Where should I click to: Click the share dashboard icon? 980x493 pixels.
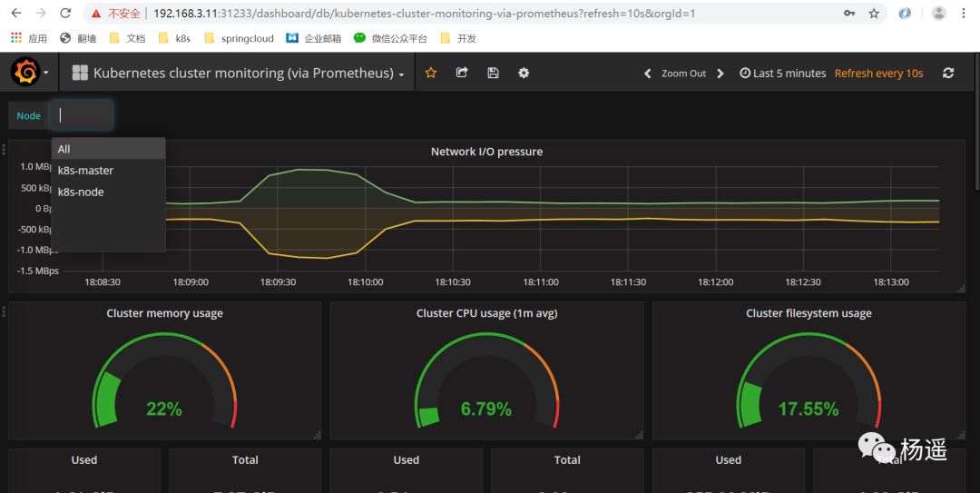pos(462,73)
